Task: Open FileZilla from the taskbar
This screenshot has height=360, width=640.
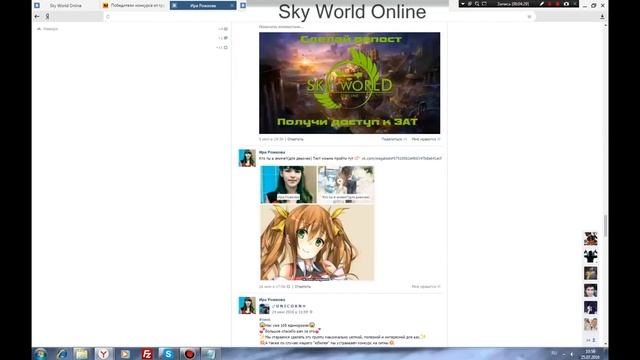Action: click(147, 354)
